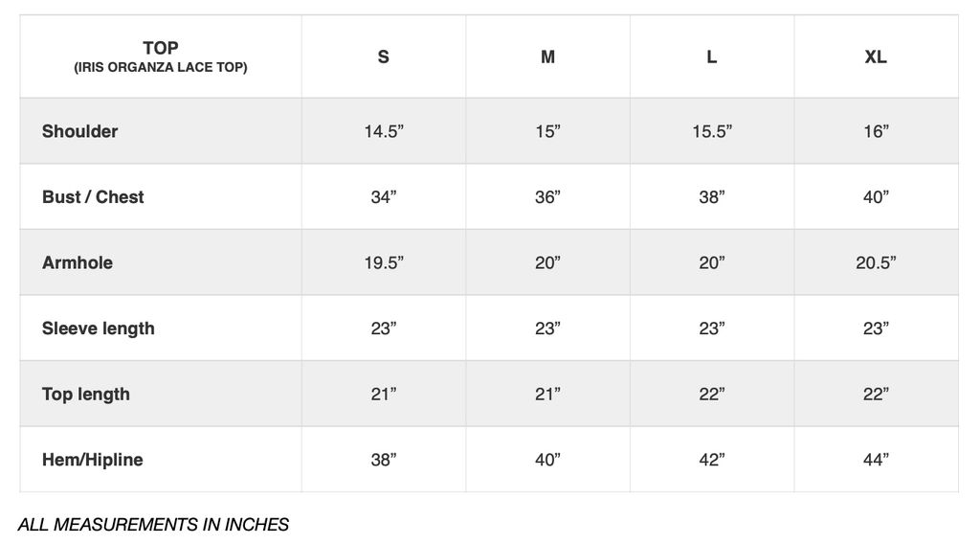Click the Armhole row label

point(78,262)
